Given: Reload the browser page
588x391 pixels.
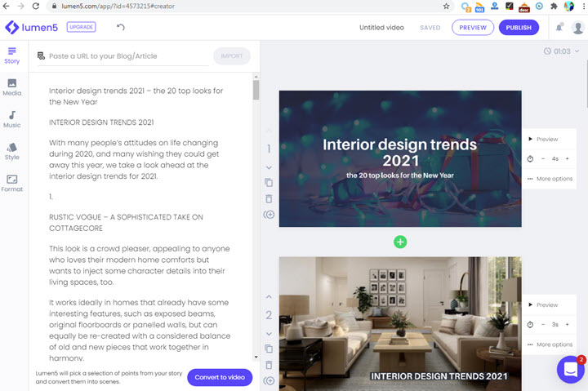Looking at the screenshot, I should click(x=36, y=6).
